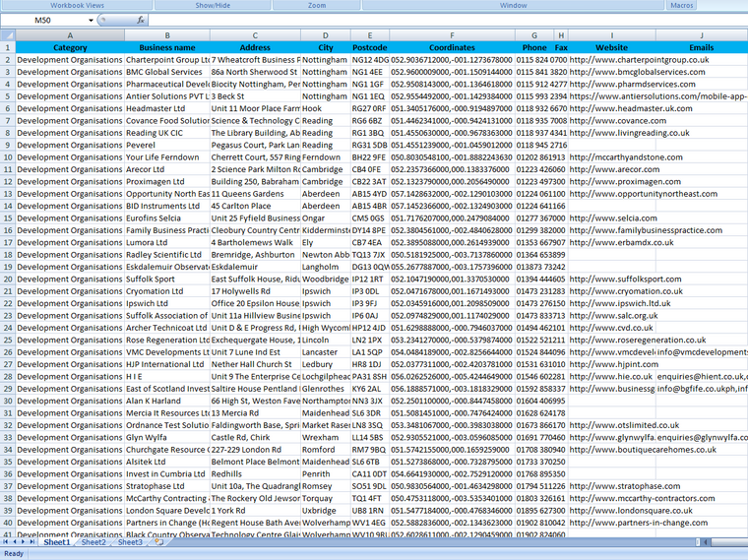Open the londonsquare.co.uk website link
Image resolution: width=748 pixels, height=560 pixels.
coord(631,511)
